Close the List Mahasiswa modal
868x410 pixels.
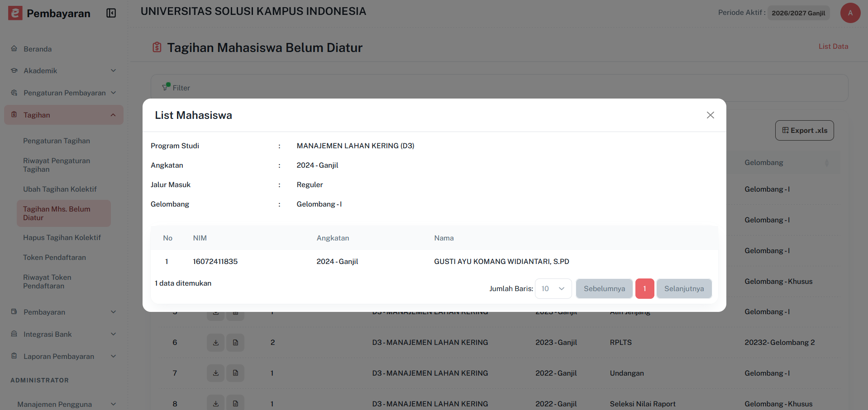710,115
